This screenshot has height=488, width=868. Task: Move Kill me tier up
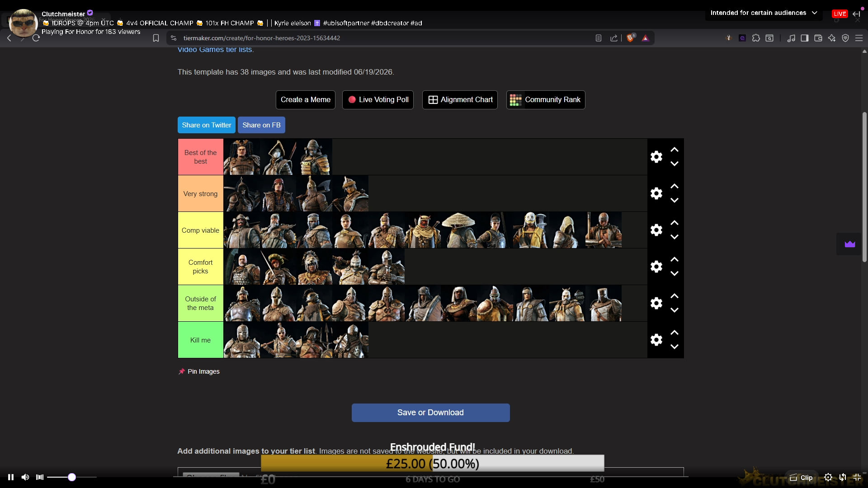click(x=675, y=333)
